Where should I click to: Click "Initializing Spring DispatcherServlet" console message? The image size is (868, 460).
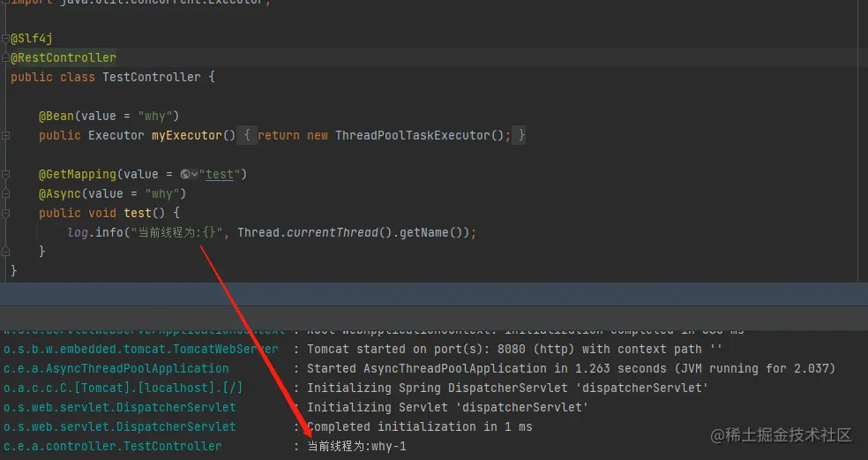point(507,388)
